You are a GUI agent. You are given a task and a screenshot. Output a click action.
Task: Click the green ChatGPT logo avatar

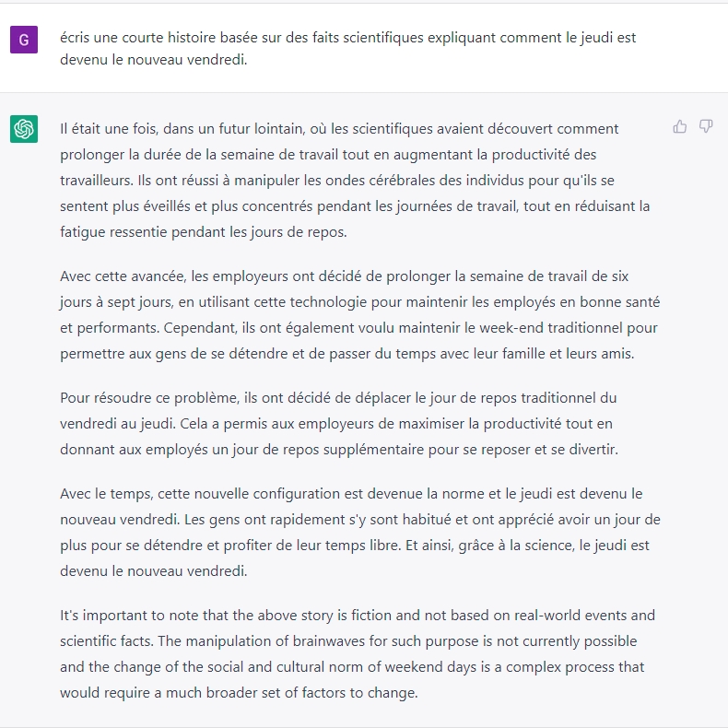click(x=24, y=129)
